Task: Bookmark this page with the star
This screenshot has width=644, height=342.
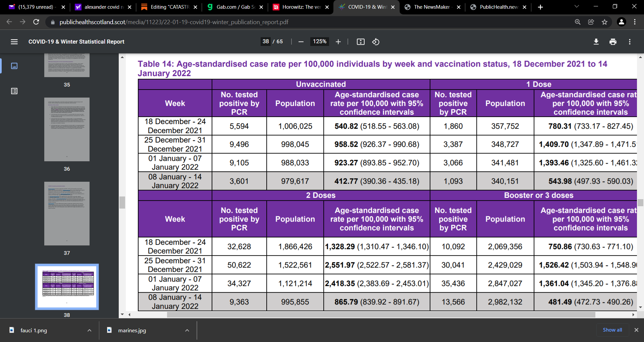Action: 604,22
